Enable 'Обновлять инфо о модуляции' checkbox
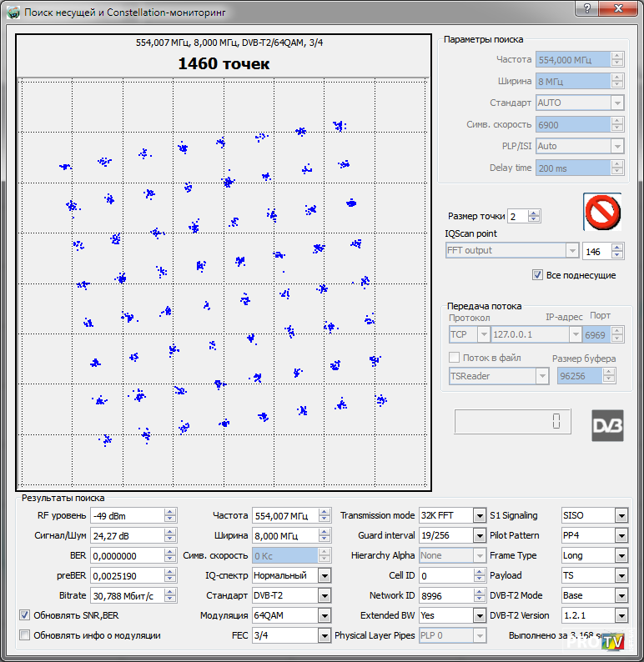The width and height of the screenshot is (644, 662). point(24,635)
